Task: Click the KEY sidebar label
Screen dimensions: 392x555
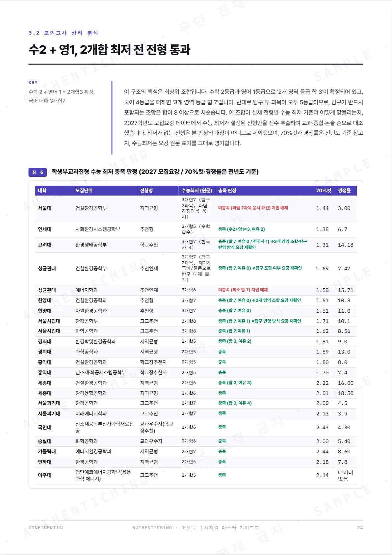Action: pos(33,83)
